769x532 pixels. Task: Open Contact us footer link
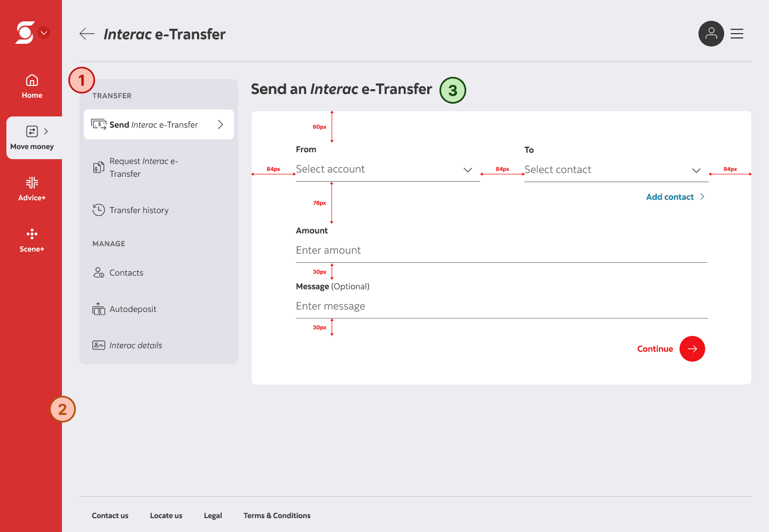tap(110, 515)
